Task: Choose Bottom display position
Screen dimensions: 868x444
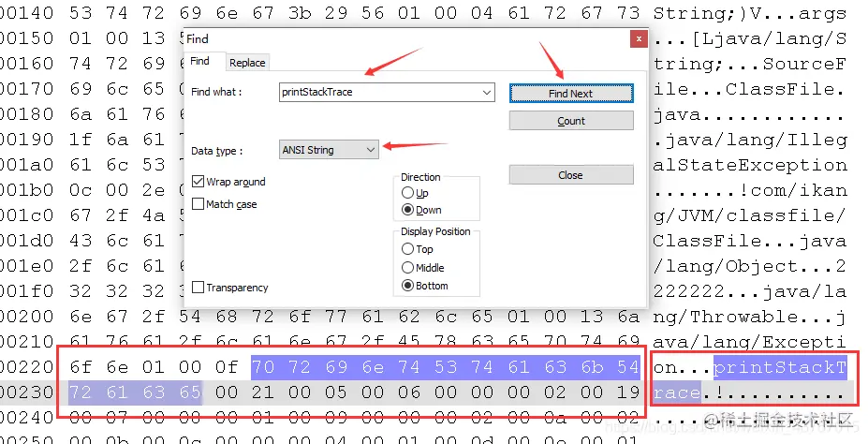Action: click(407, 286)
